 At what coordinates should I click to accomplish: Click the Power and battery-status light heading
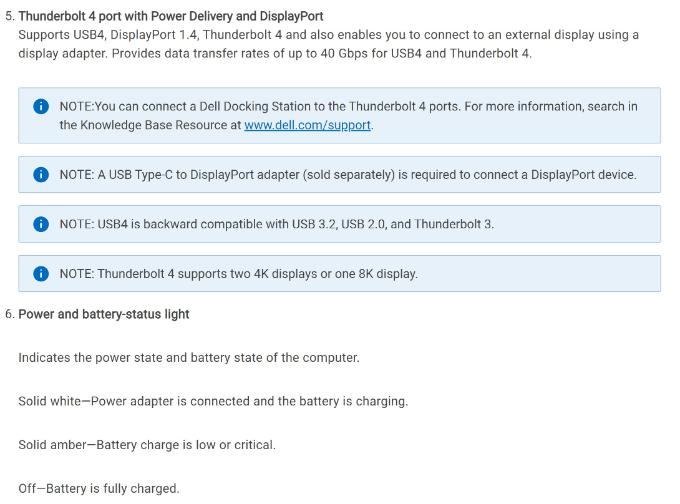coord(103,314)
